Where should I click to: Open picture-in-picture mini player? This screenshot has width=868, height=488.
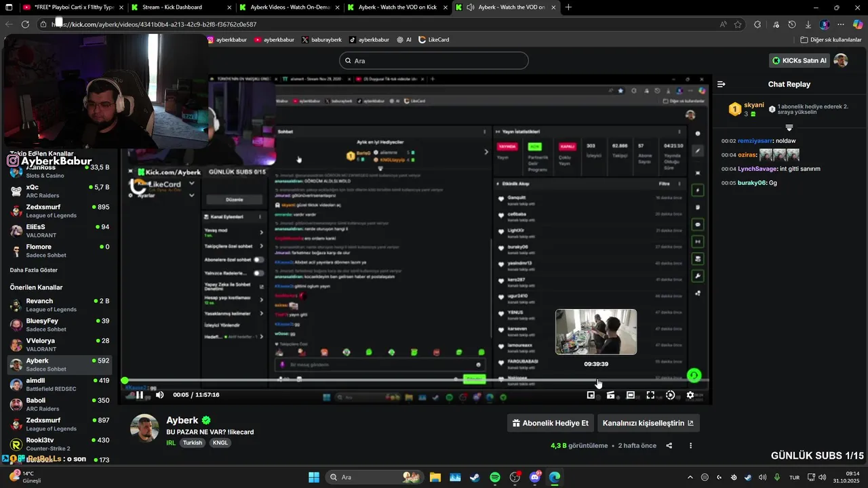591,395
